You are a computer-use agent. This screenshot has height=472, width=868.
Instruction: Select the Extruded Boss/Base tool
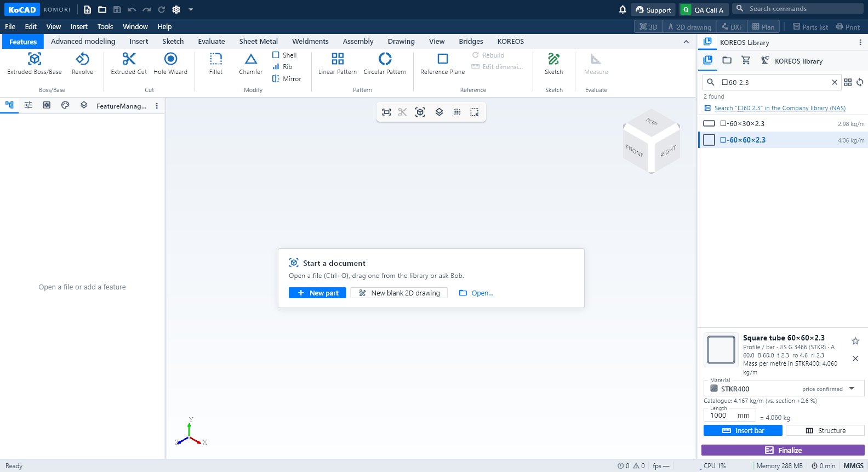pyautogui.click(x=35, y=64)
